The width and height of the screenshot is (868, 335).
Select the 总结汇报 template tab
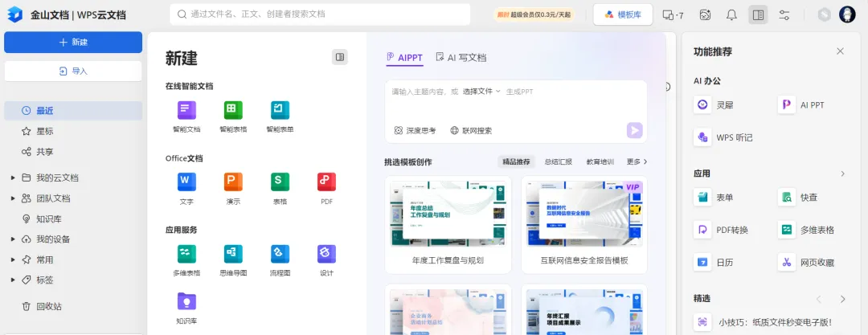[x=558, y=161]
